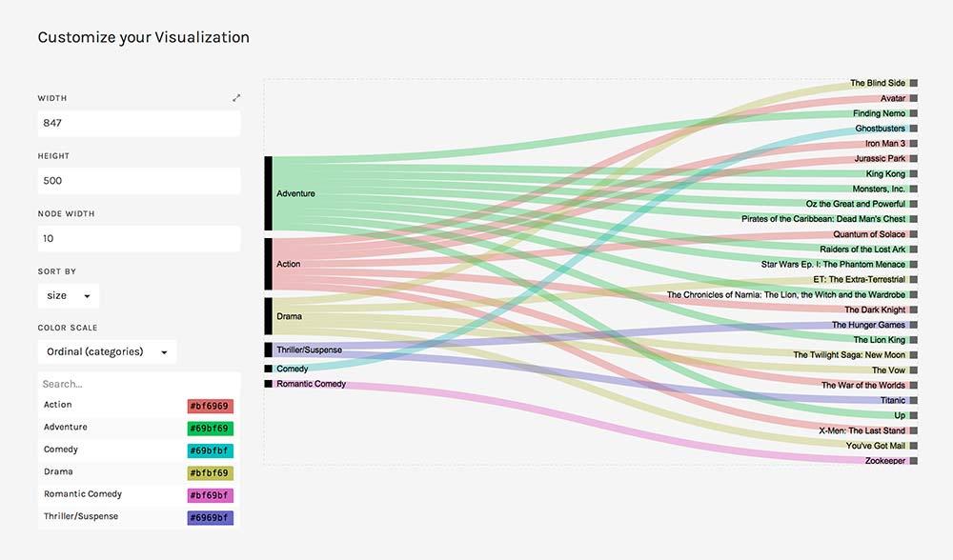Click the Height input field showing 500
The image size is (953, 560).
tap(139, 181)
